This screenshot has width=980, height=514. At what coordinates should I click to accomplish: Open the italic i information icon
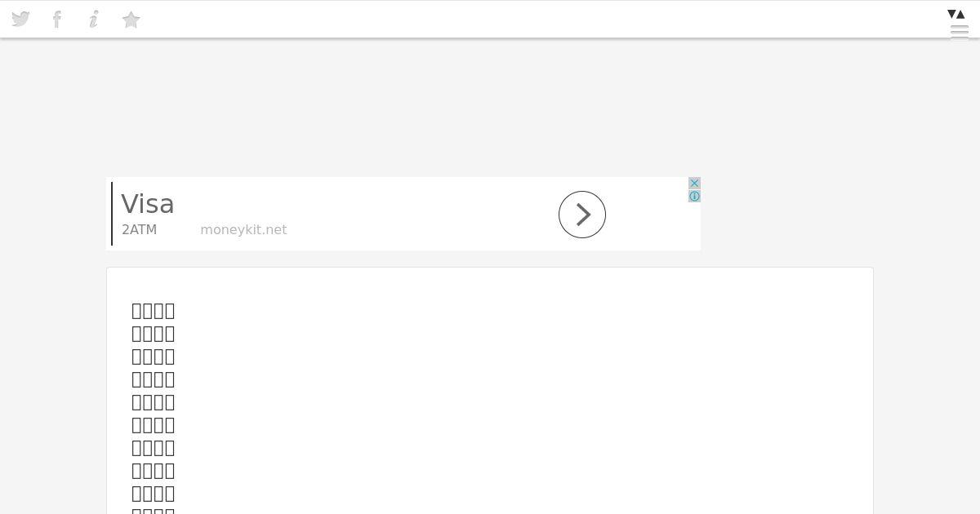tap(94, 19)
